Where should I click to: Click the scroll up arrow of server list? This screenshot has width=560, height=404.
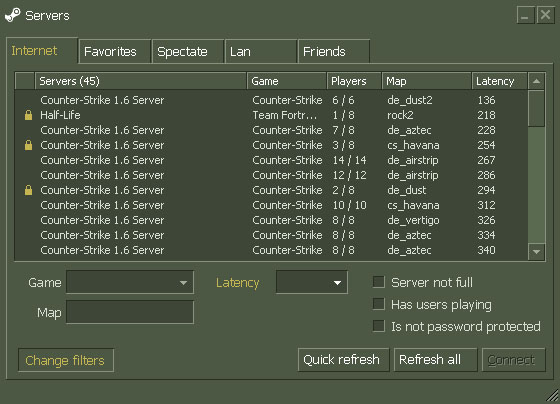coord(536,81)
